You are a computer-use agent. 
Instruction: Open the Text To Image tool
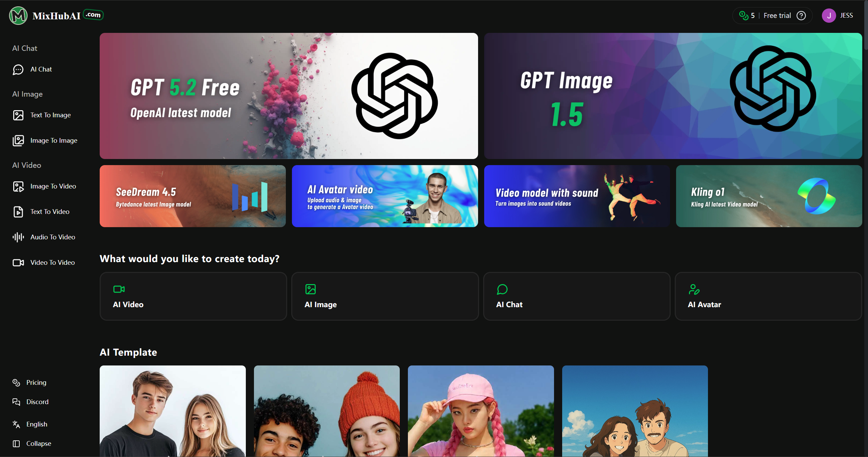50,115
